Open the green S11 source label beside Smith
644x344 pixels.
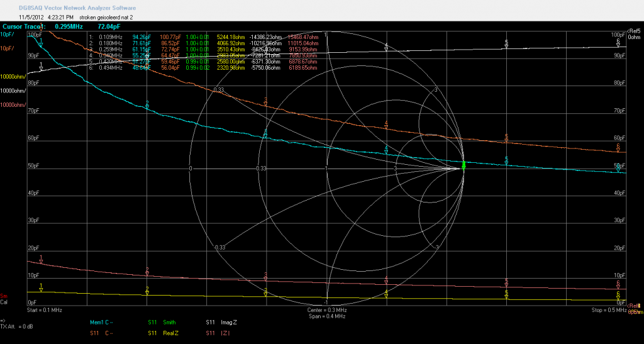pyautogui.click(x=152, y=322)
